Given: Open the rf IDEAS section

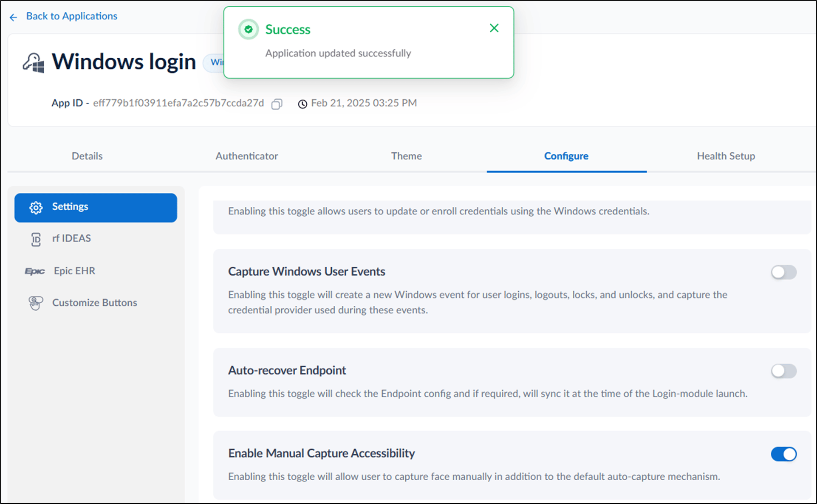Looking at the screenshot, I should click(71, 238).
